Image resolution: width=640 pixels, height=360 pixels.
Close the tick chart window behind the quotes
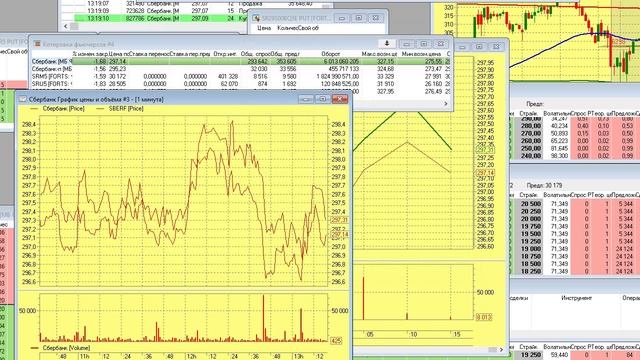pyautogui.click(x=496, y=47)
